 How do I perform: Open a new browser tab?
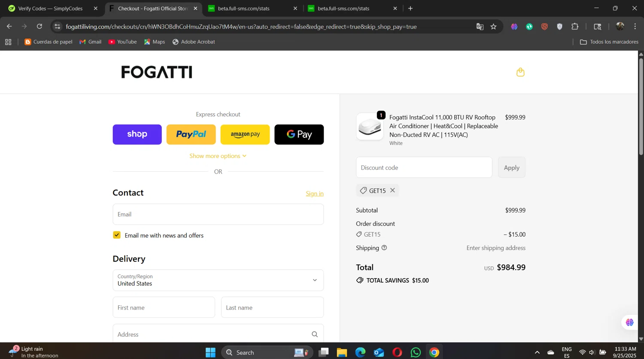pos(410,8)
